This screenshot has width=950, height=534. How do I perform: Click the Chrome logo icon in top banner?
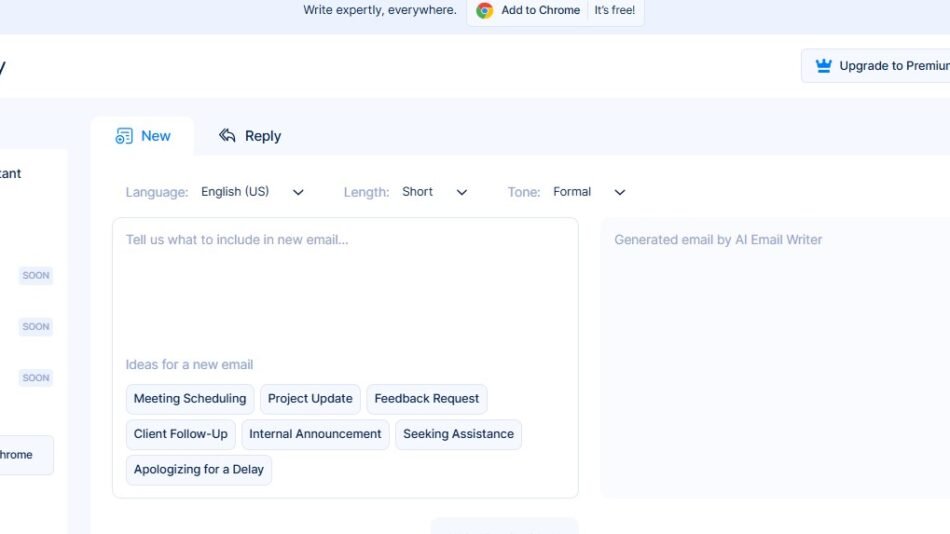tap(484, 10)
